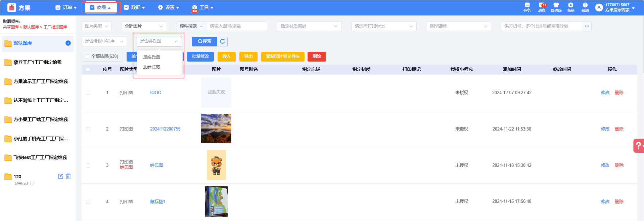Toggle the select-all checkbox in table header
The height and width of the screenshot is (221, 644).
(88, 69)
